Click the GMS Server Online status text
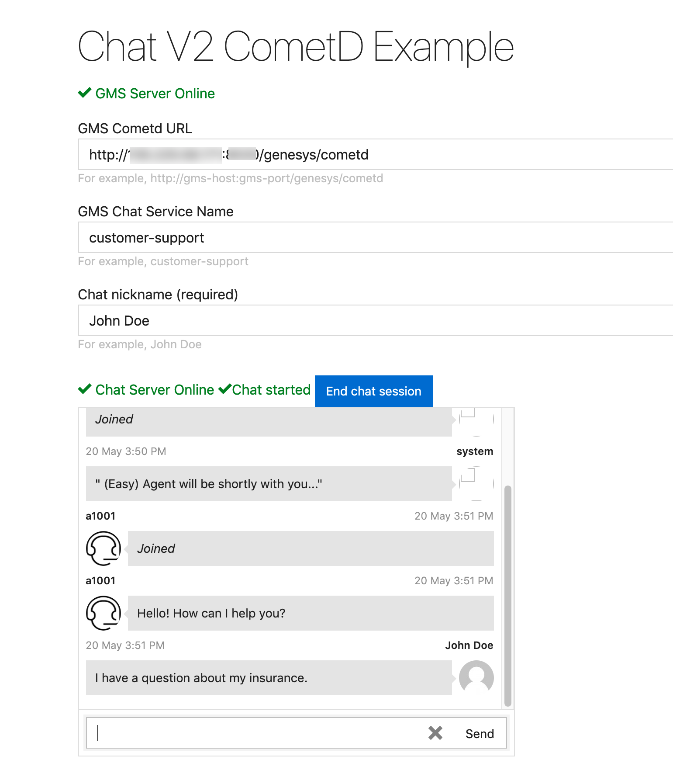Viewport: 673px width, 784px height. [155, 94]
